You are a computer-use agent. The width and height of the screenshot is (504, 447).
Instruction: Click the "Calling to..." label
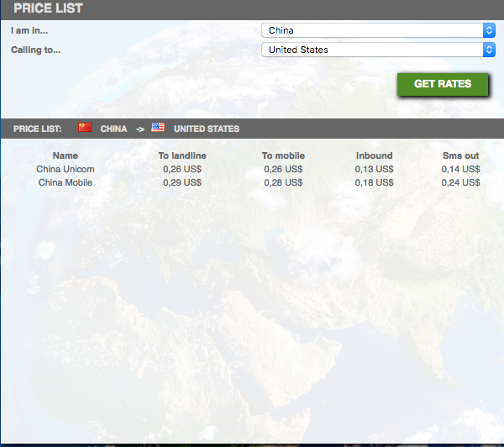[x=35, y=50]
